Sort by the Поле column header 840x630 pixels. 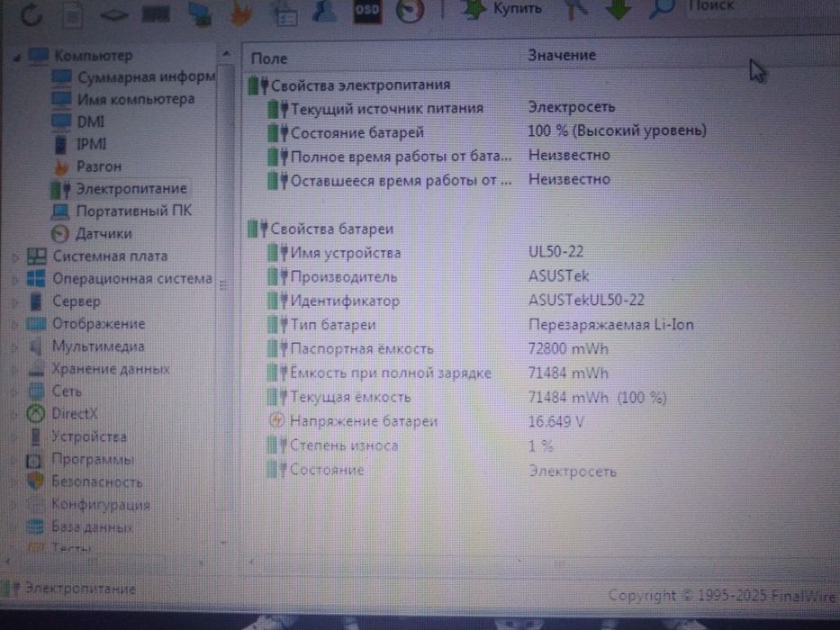380,58
